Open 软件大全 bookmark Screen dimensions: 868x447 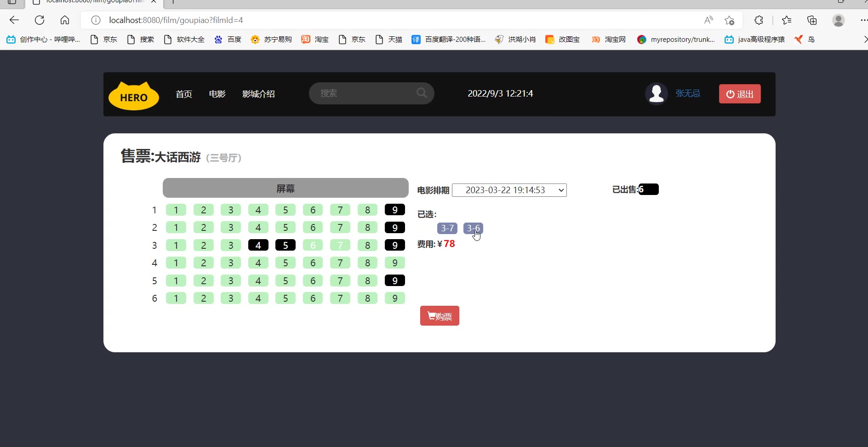pos(184,40)
